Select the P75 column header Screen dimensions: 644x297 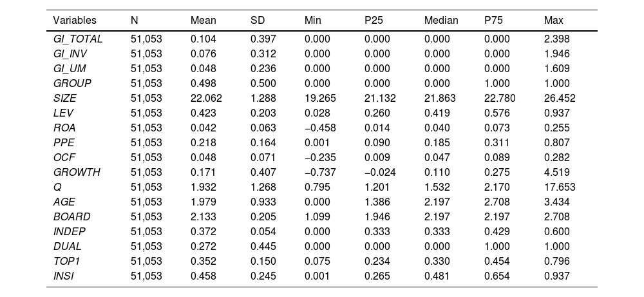click(493, 20)
